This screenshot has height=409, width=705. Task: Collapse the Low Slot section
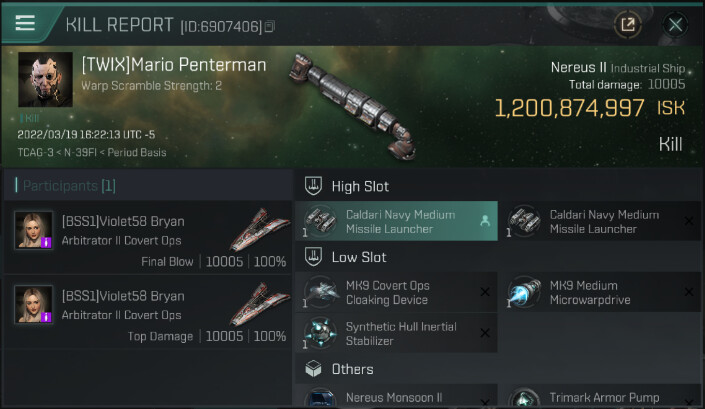coord(313,257)
